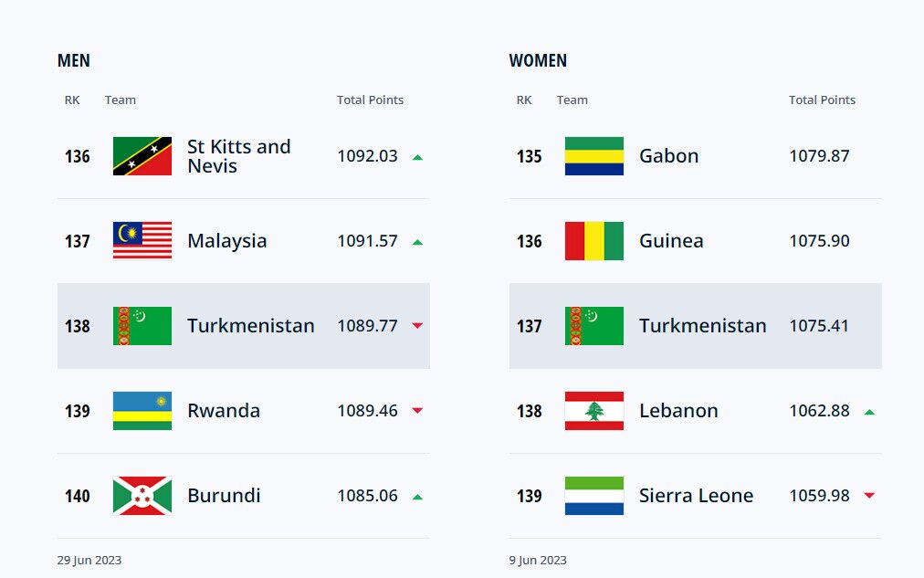Click the Sierra Leone flag icon
Viewport: 924px width, 578px height.
click(594, 496)
